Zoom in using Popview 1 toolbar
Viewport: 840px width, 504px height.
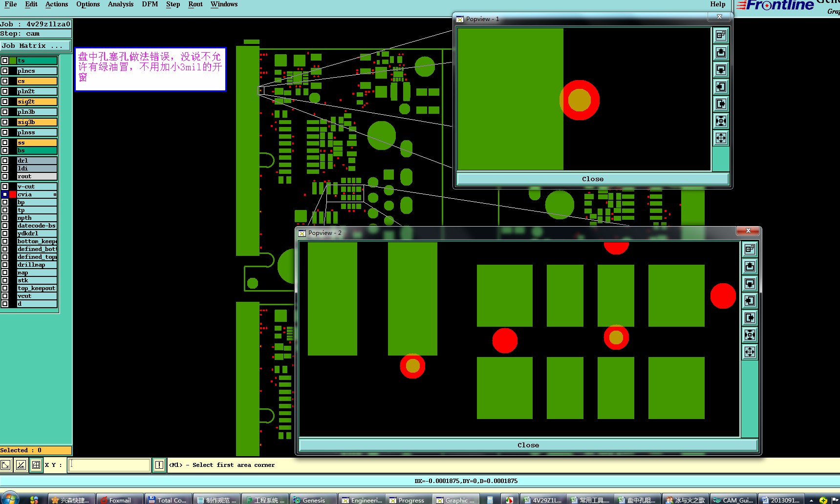721,121
